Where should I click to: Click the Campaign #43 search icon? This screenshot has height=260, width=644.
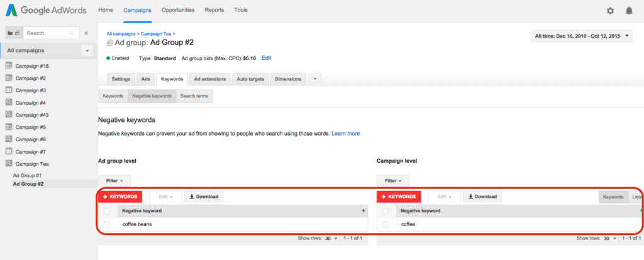[x=9, y=115]
